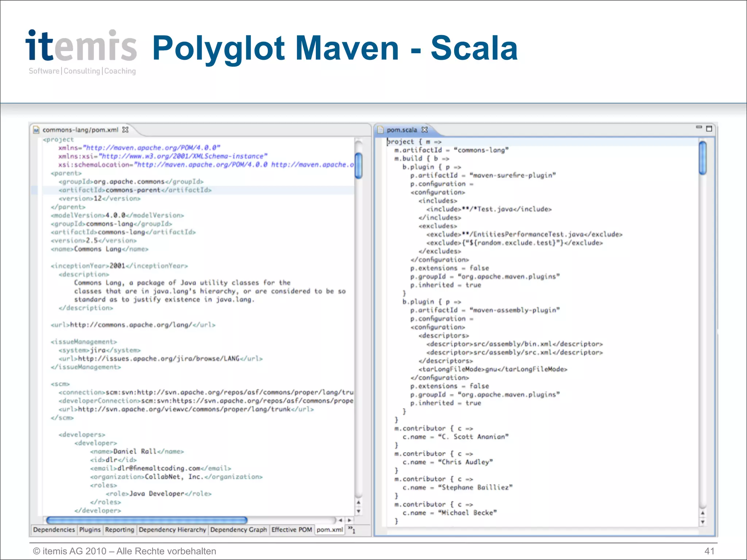This screenshot has height=560, width=747.
Task: Click the pom.xml horizontal scrollbar thumb
Action: 147,520
